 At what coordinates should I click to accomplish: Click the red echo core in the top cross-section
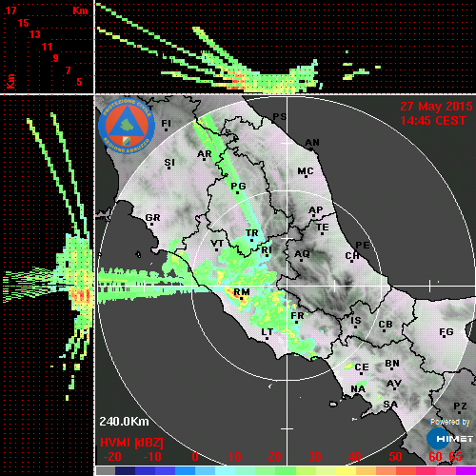[x=237, y=83]
